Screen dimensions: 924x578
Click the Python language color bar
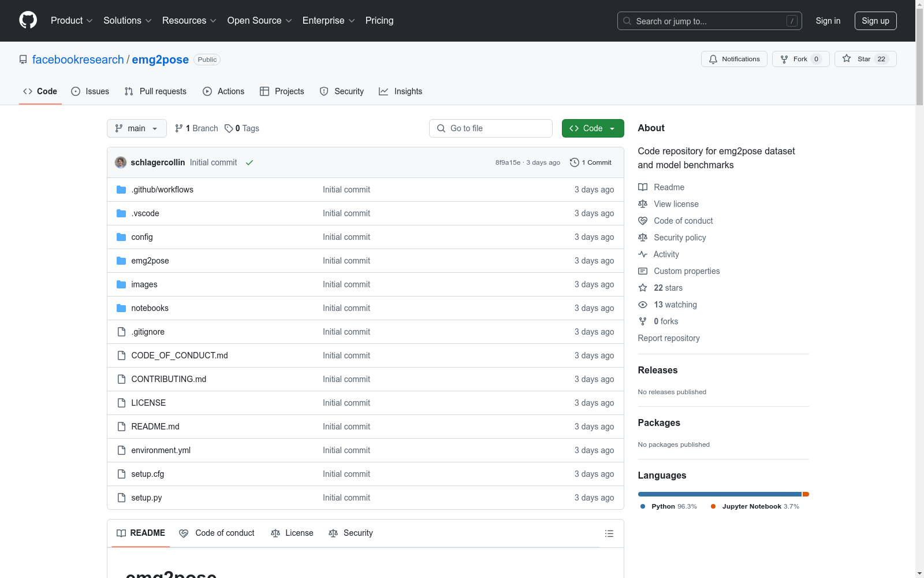pos(719,494)
